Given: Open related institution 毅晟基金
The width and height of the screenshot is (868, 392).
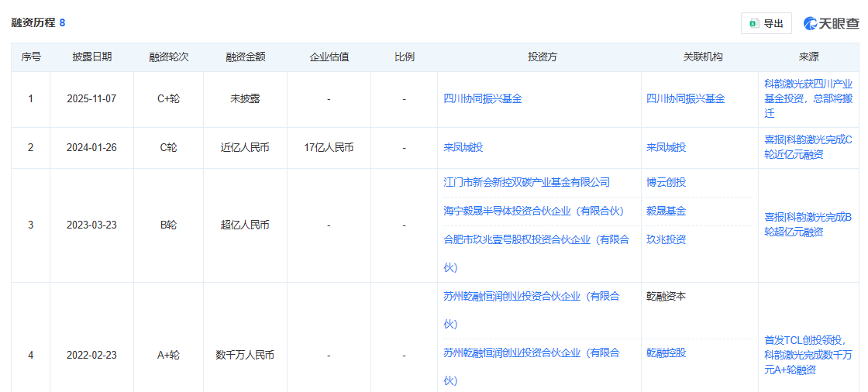Looking at the screenshot, I should (x=666, y=211).
